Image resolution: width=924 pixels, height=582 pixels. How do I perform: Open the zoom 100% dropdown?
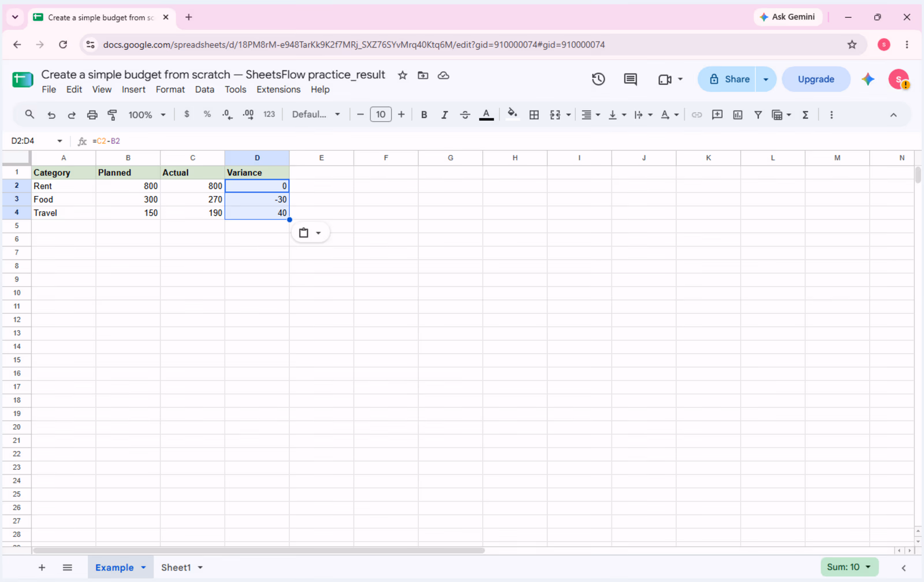(147, 115)
